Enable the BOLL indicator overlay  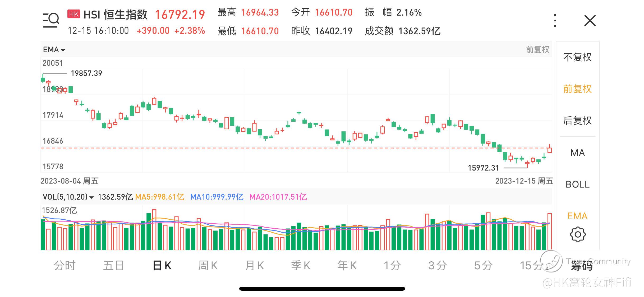tap(577, 185)
